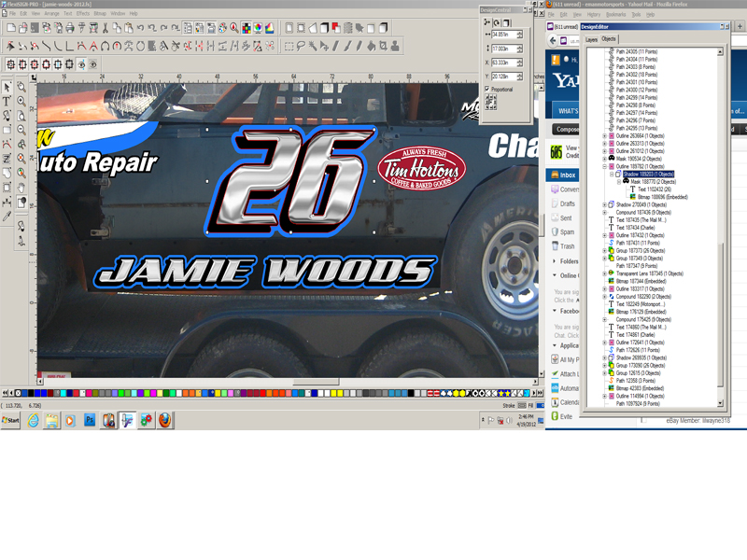The width and height of the screenshot is (747, 560).
Task: Select the rubber stamp tool
Action: pos(395,46)
